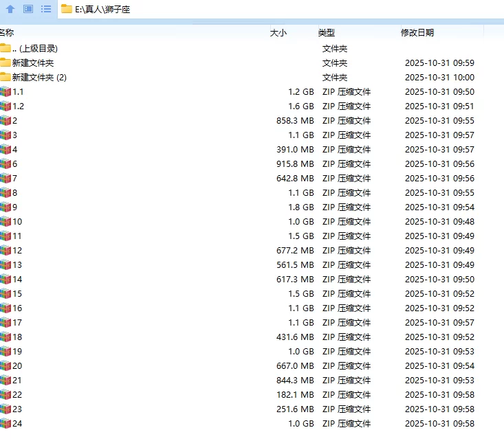Select the archive icon for file 24
Screen dimensions: 504x441
(x=6, y=424)
